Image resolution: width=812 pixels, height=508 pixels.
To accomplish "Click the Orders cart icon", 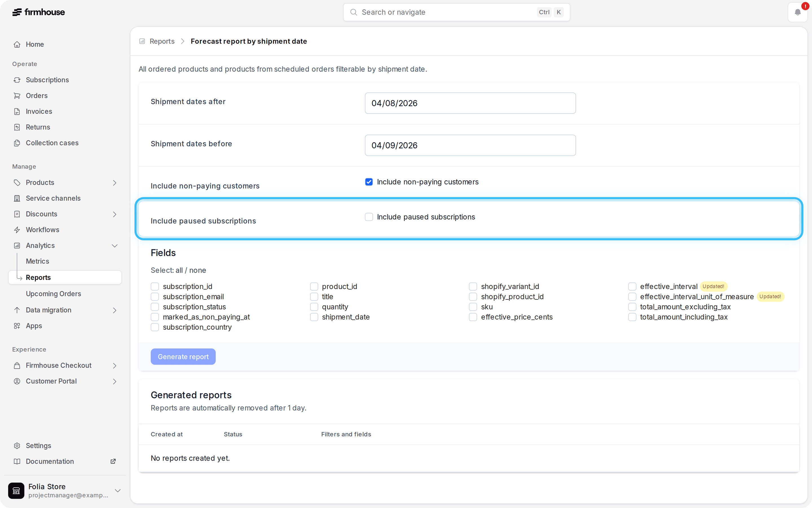I will [x=17, y=96].
